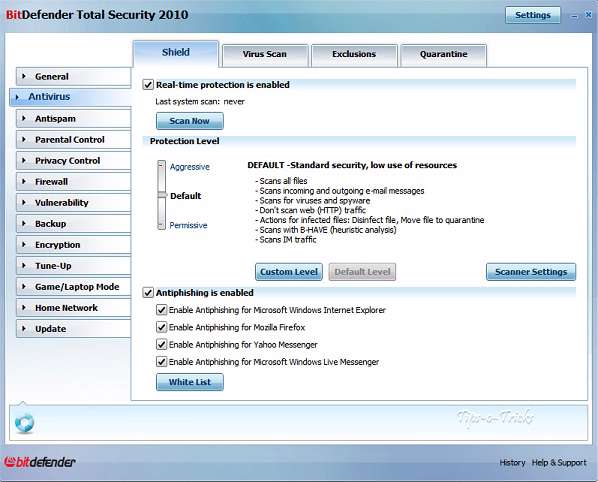Image resolution: width=598 pixels, height=482 pixels.
Task: Click 'Don't scan web (HTTP) traffic' line
Action: click(311, 210)
